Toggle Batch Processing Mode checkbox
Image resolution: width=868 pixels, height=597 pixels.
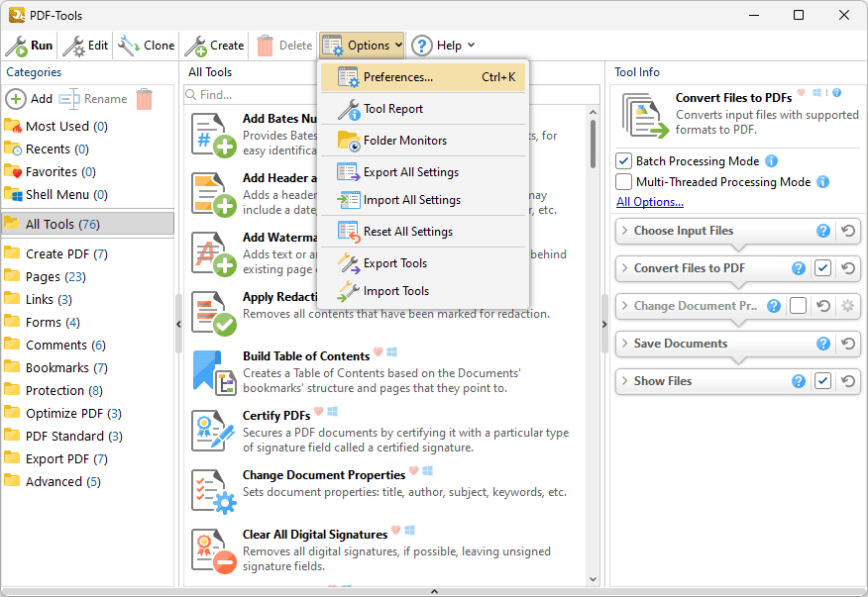coord(624,161)
